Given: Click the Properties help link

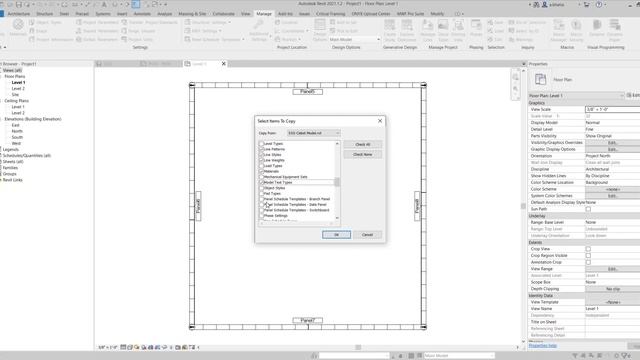Looking at the screenshot, I should tap(542, 346).
